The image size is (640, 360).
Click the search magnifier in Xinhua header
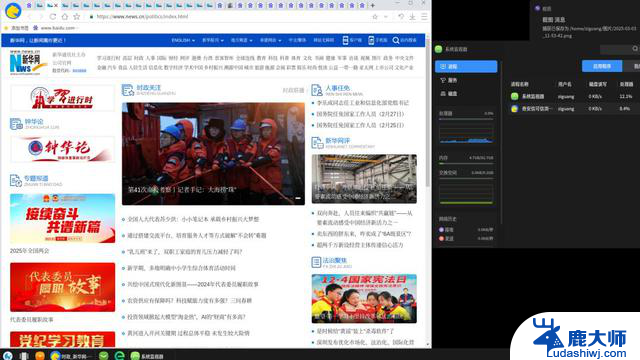(x=396, y=40)
